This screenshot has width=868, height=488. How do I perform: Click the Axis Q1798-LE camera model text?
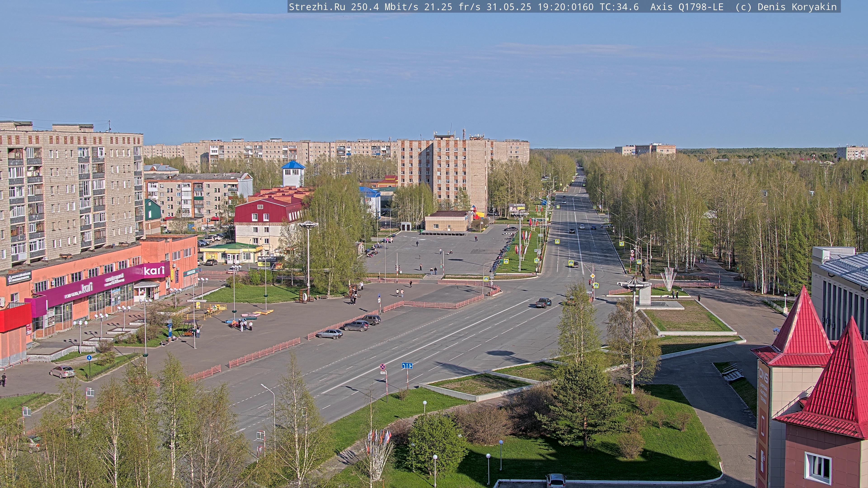point(687,7)
